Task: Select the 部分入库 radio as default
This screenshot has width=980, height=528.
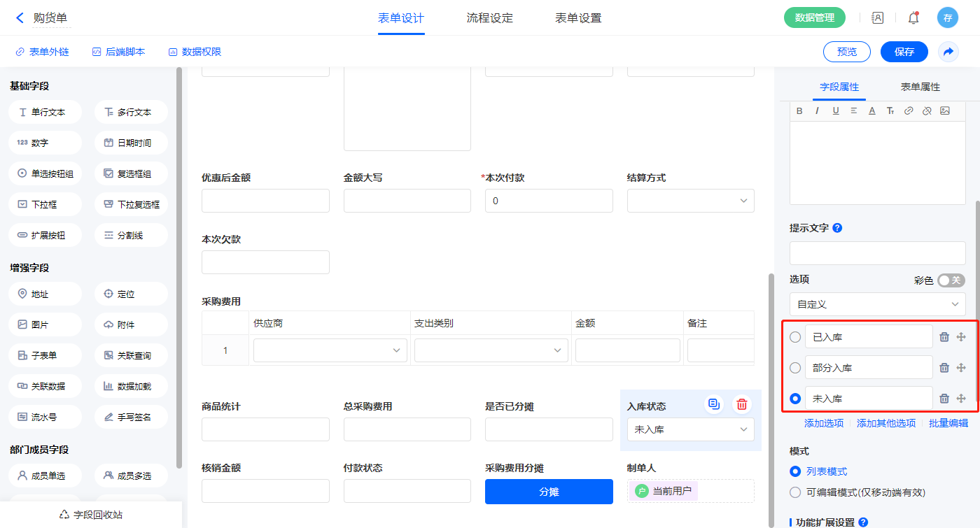Action: [x=795, y=368]
